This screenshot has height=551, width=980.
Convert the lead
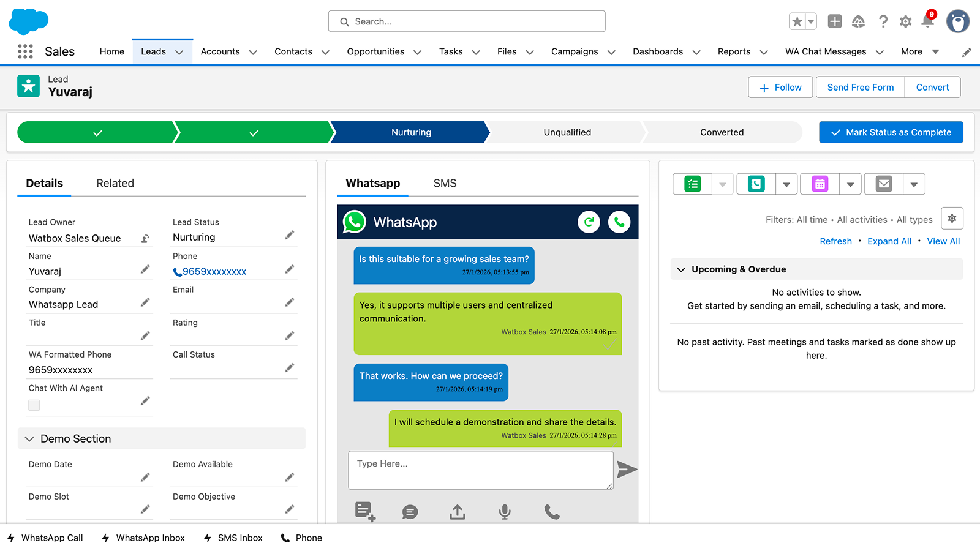pyautogui.click(x=932, y=87)
